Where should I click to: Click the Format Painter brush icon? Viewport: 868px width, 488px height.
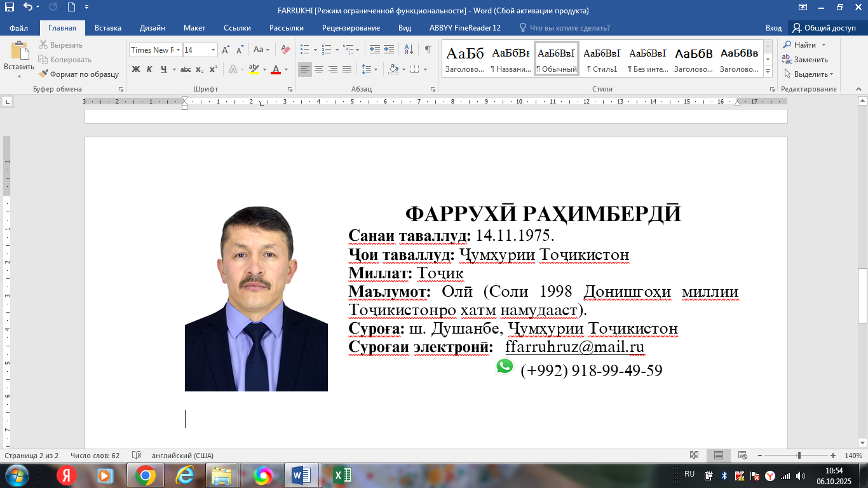pos(43,74)
